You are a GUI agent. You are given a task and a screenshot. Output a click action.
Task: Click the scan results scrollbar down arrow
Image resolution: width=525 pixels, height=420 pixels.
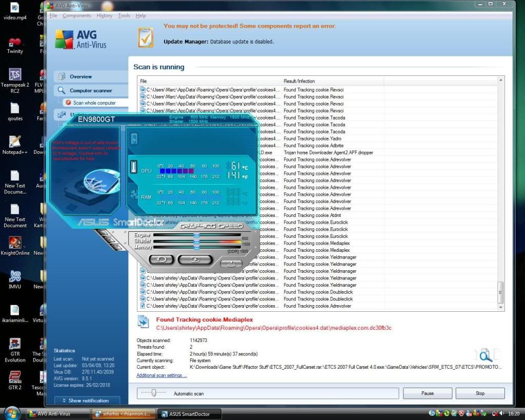pos(500,307)
